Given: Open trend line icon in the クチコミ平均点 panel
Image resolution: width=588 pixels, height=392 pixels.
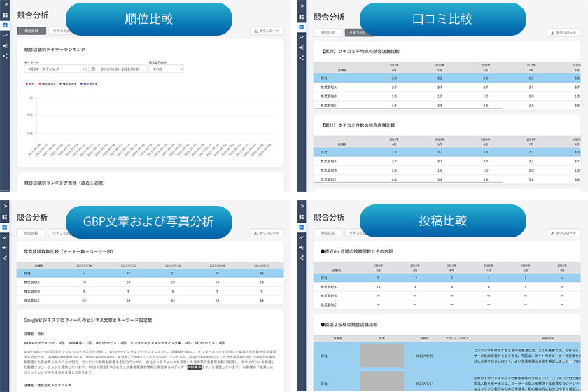Looking at the screenshot, I should click(x=302, y=38).
